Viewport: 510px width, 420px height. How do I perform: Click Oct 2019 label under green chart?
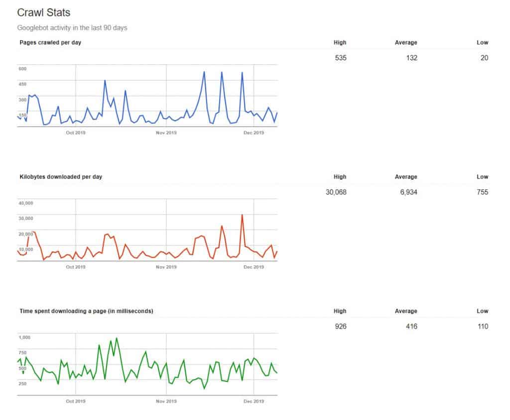[76, 401]
